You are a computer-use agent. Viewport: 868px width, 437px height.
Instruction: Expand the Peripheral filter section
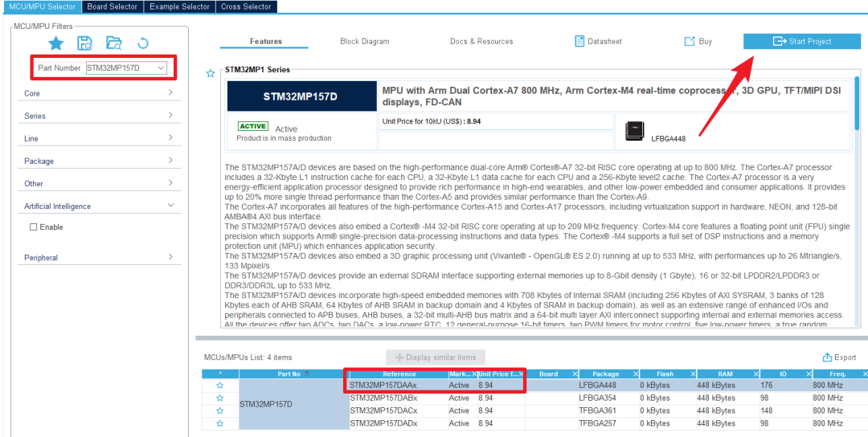point(100,257)
